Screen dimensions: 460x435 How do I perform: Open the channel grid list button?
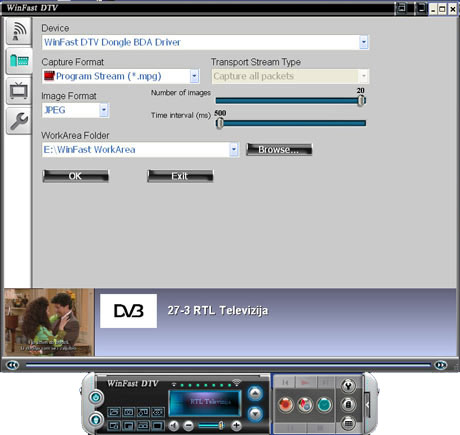tap(348, 423)
